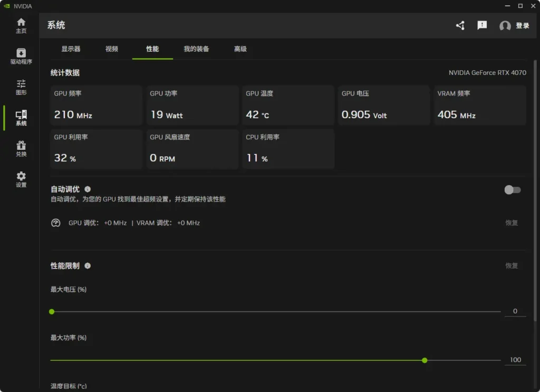Click the 最大电压 value input field

(515, 311)
